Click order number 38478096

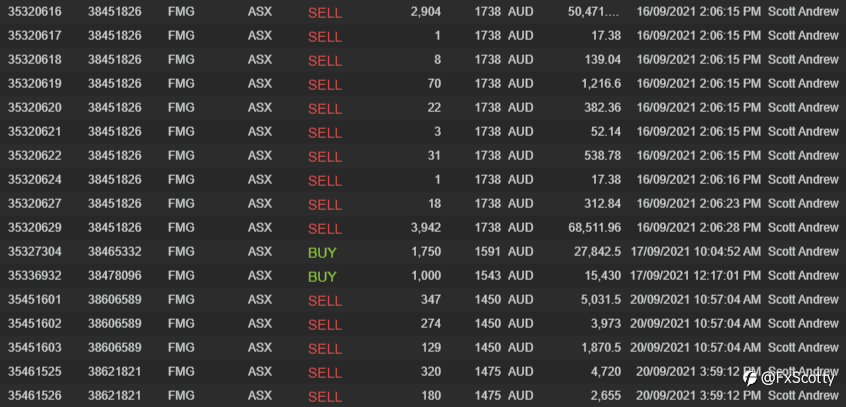[x=115, y=276]
